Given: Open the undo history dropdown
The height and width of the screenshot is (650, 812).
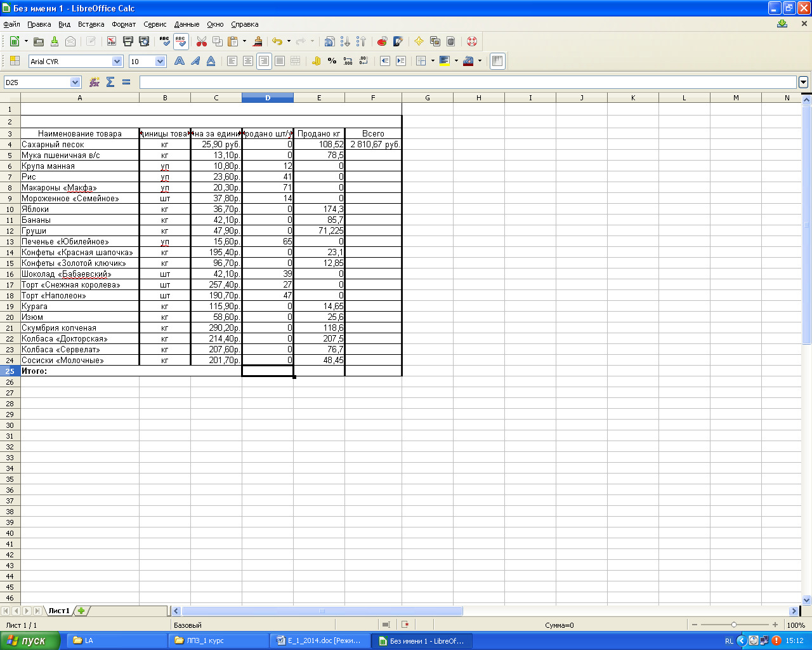Looking at the screenshot, I should pyautogui.click(x=289, y=41).
